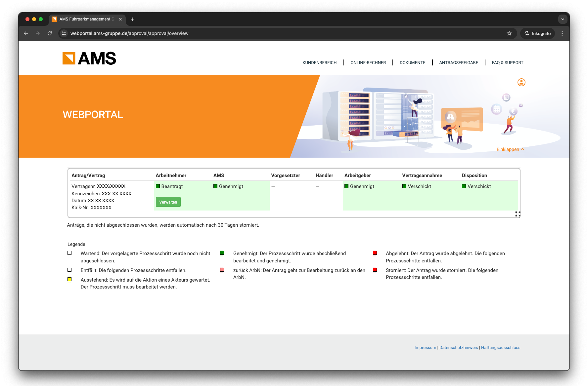The image size is (588, 386).
Task: Open site information icon in address bar
Action: pos(64,33)
